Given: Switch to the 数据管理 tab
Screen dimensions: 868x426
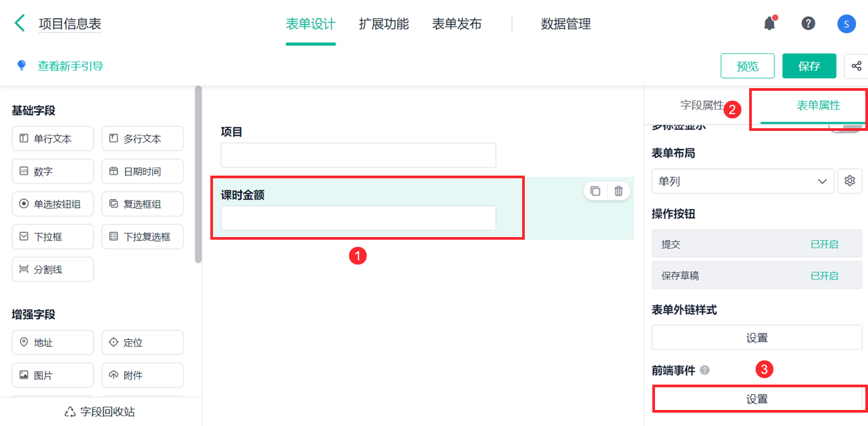Looking at the screenshot, I should click(x=566, y=24).
